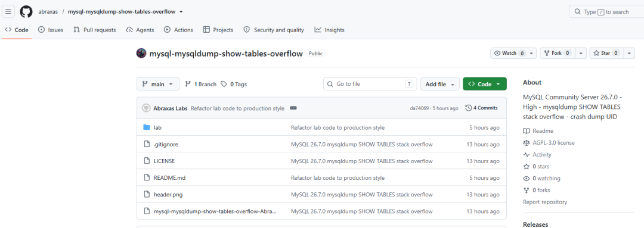The height and width of the screenshot is (228, 644).
Task: Open the commit message link in the lab row
Action: [338, 127]
